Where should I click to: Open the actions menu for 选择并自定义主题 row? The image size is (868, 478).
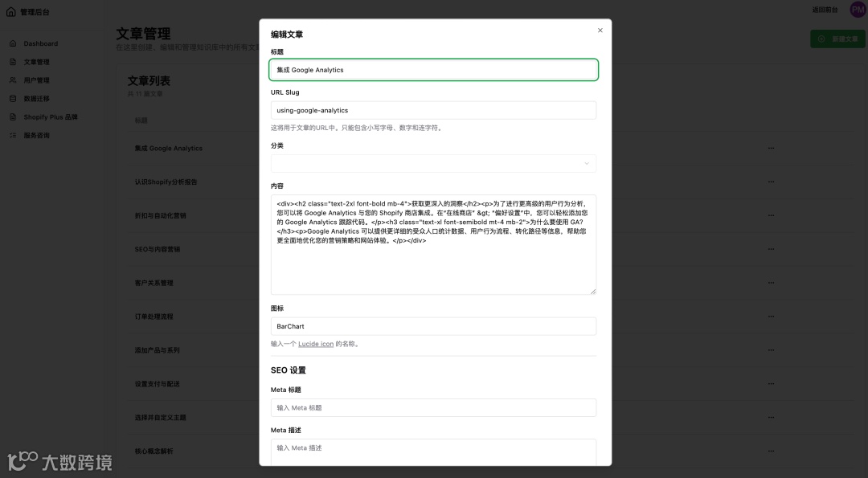tap(771, 418)
